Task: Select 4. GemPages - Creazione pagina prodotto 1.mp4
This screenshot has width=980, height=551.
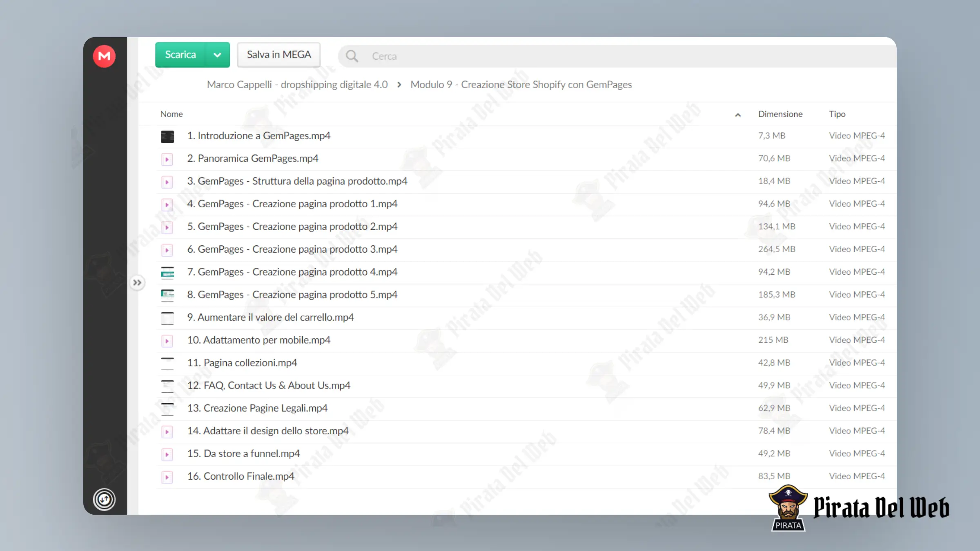Action: pyautogui.click(x=292, y=204)
